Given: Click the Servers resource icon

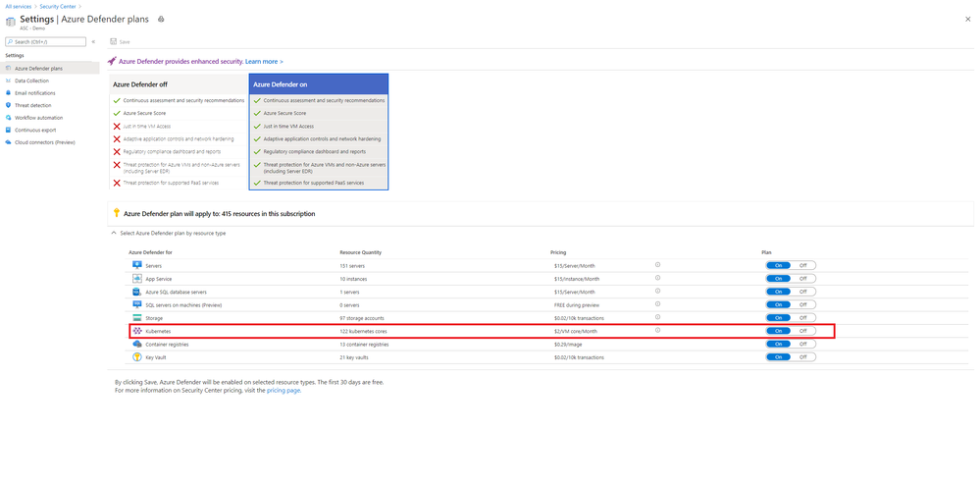Looking at the screenshot, I should coord(137,265).
